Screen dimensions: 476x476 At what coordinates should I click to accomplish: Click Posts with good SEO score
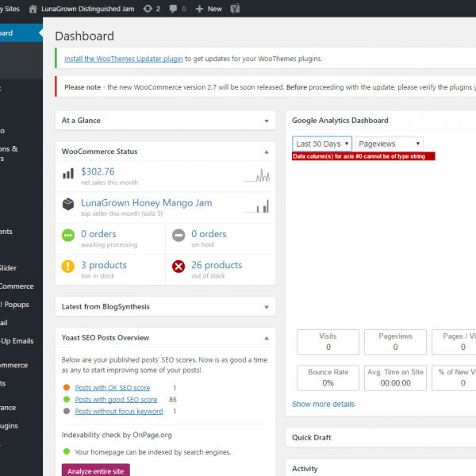(x=116, y=400)
